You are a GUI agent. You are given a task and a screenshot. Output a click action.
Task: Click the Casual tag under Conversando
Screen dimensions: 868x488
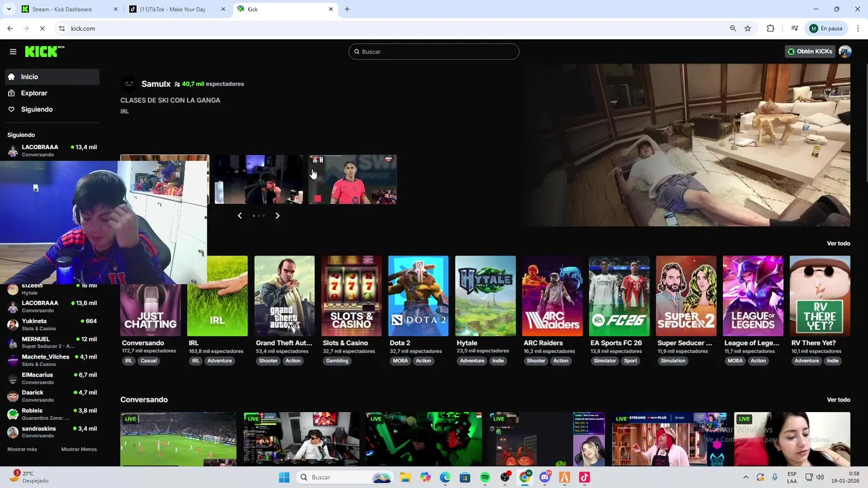click(x=149, y=361)
